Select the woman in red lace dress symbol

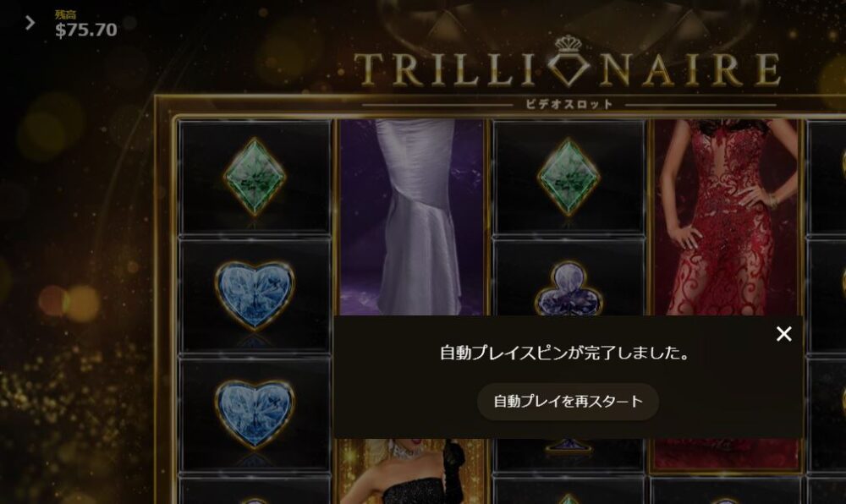[x=726, y=216]
